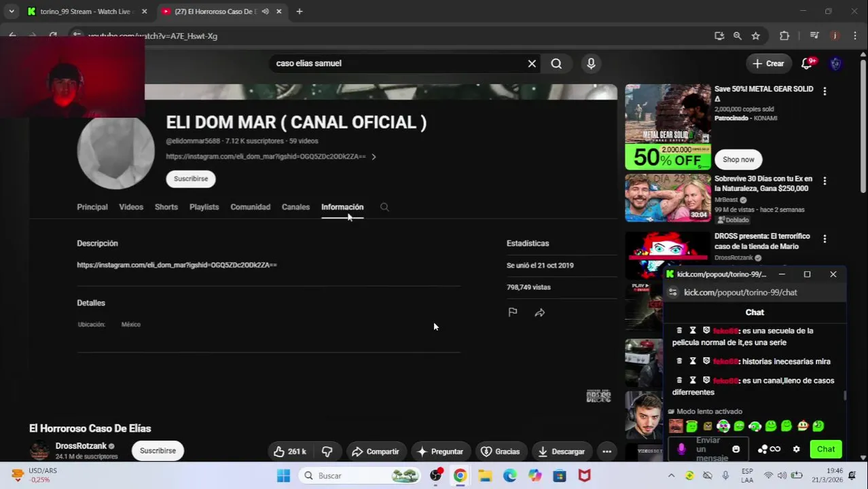Show hidden system tray icons chevron

(672, 475)
